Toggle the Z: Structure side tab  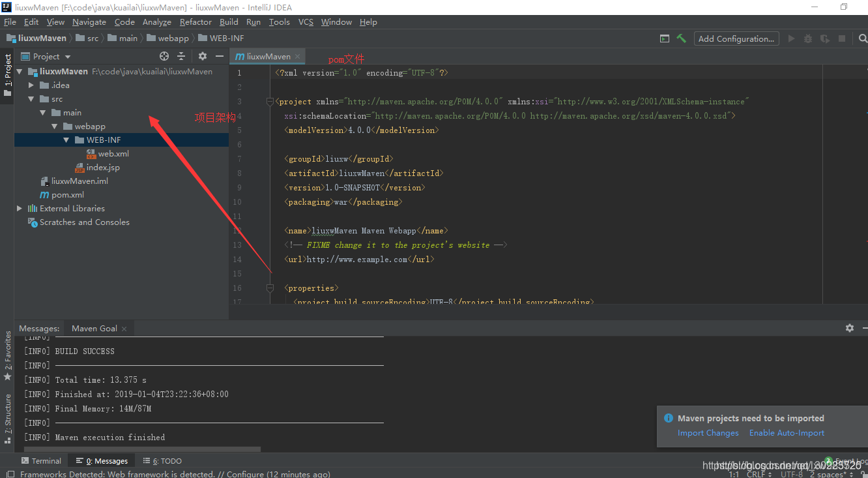point(8,419)
